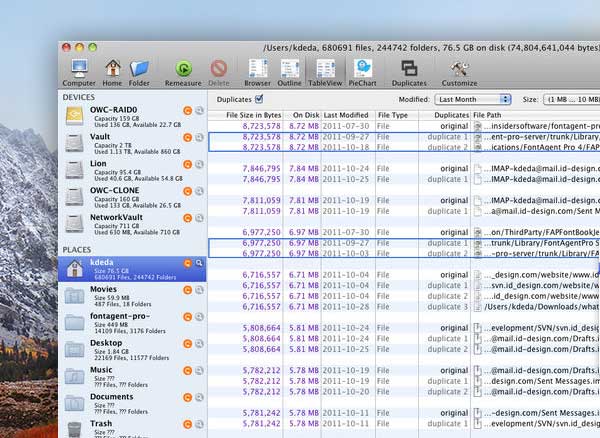Select the kdeda home place
The image size is (600, 438).
point(132,269)
